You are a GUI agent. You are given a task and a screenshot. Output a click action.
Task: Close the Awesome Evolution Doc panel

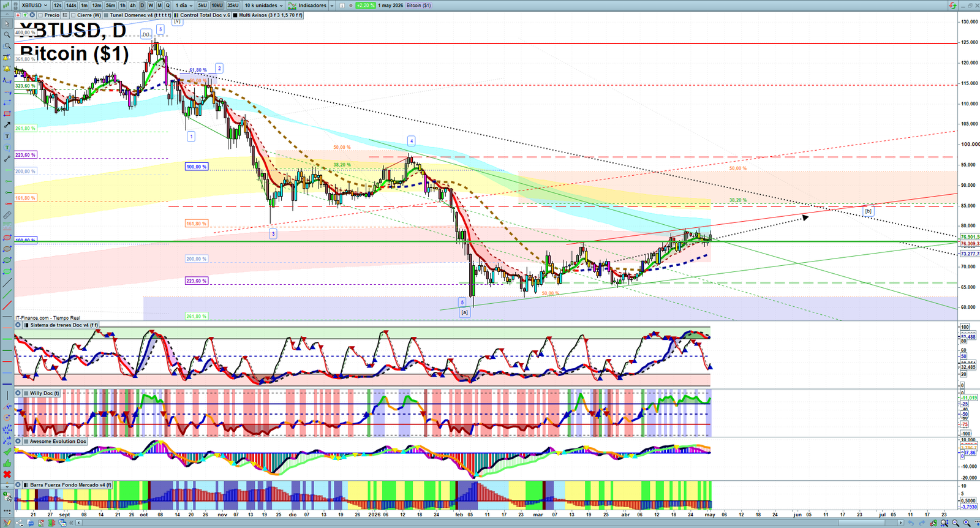point(18,441)
